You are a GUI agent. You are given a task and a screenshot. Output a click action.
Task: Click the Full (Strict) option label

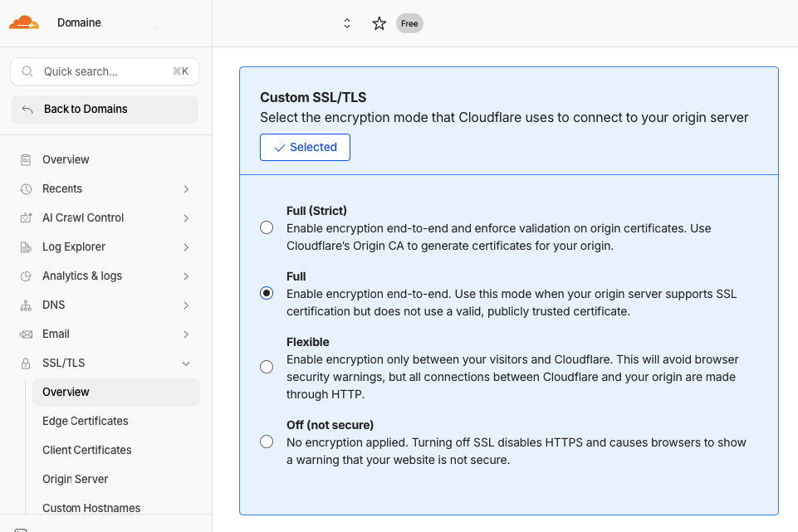click(x=316, y=211)
